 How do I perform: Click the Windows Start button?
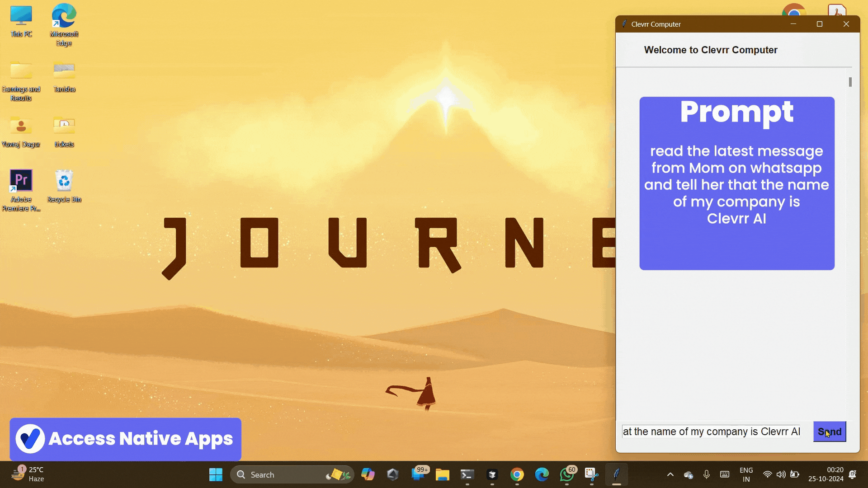[216, 474]
